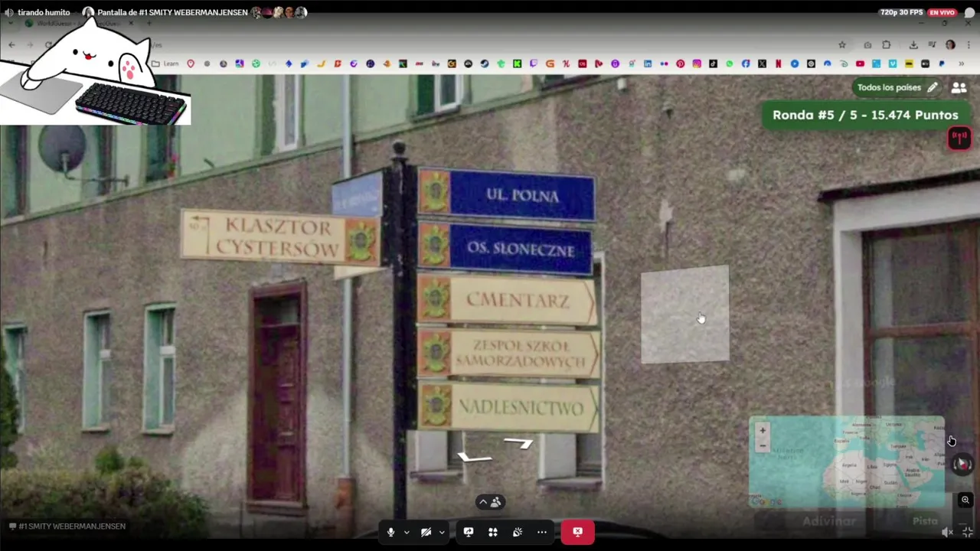Viewport: 980px width, 551px height.
Task: Open the browser profile avatar
Action: (x=950, y=45)
